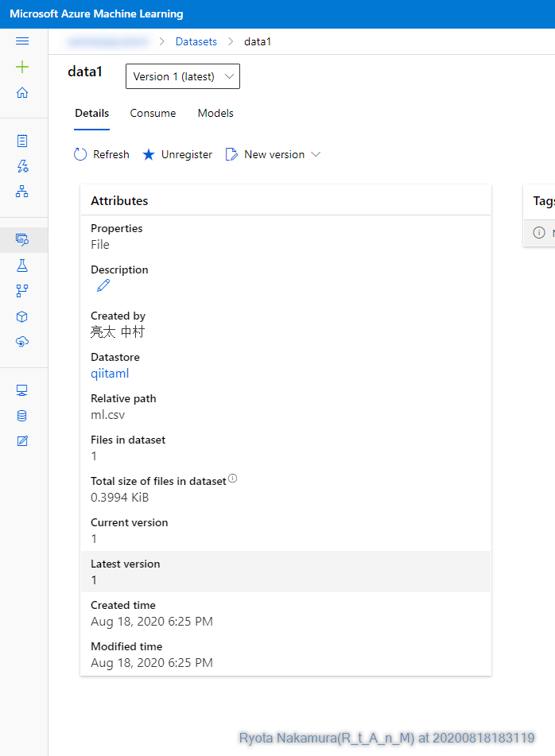Click info icon in the Tags panel
This screenshot has width=555, height=756.
pyautogui.click(x=539, y=232)
